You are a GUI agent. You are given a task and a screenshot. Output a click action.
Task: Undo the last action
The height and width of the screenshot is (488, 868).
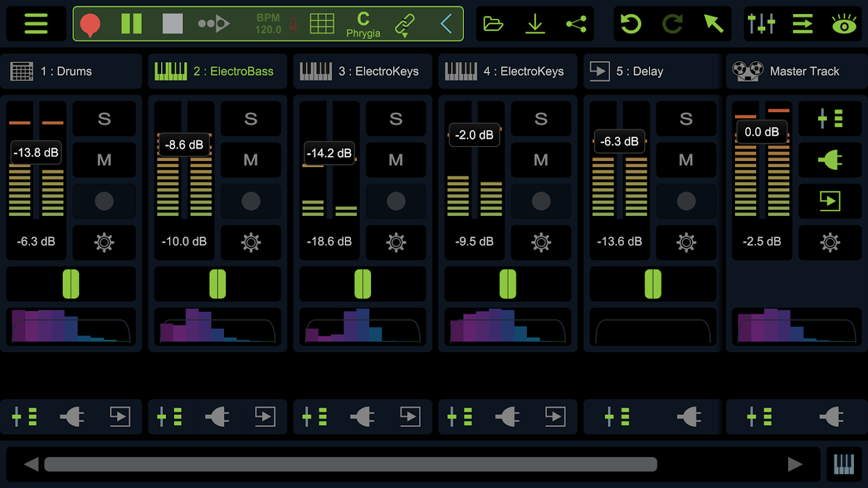coord(631,24)
